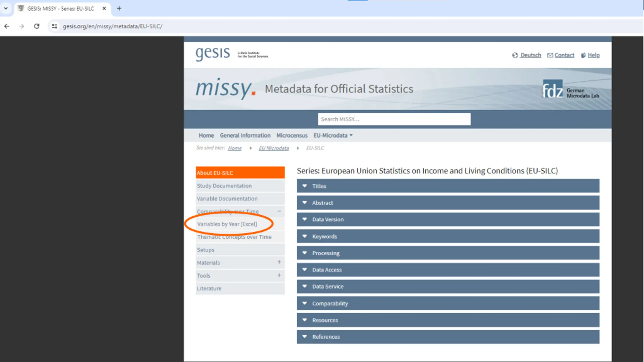This screenshot has height=362, width=644.
Task: Click the Search MISSY input field
Action: (394, 119)
